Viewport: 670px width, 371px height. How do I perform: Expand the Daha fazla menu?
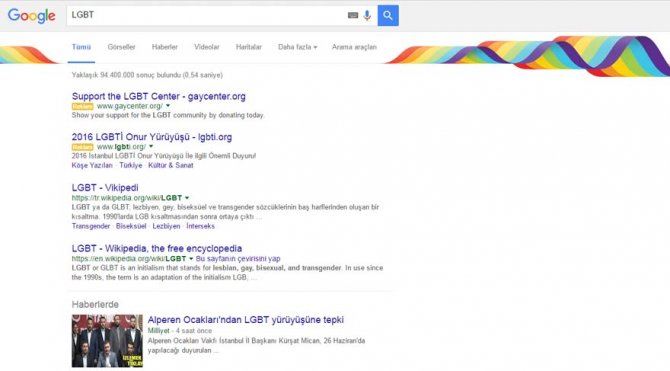click(x=297, y=47)
